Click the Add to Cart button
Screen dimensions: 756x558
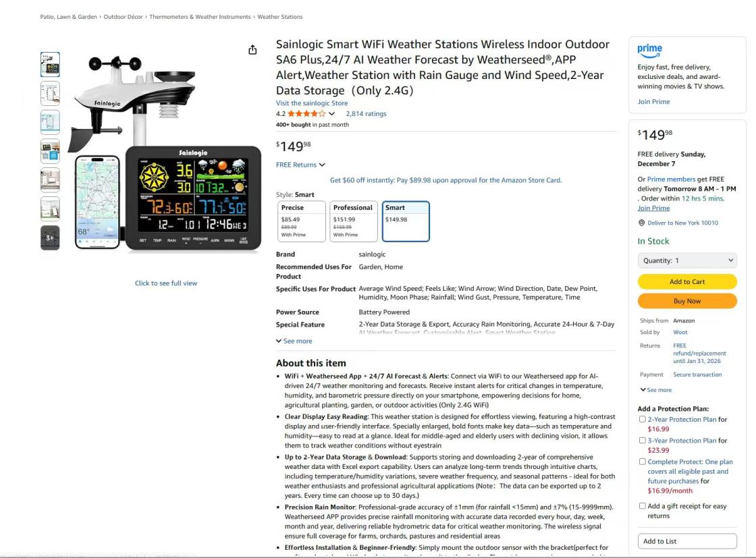click(x=687, y=281)
